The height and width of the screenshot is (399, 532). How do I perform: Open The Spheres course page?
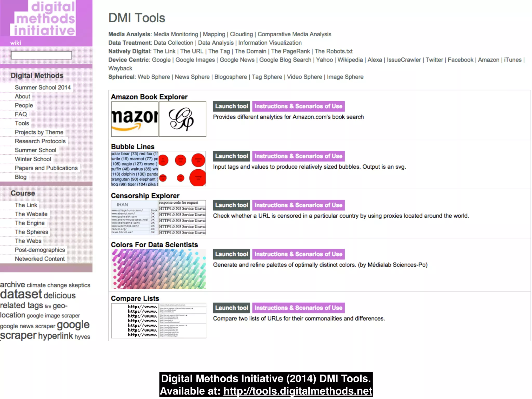coord(31,232)
